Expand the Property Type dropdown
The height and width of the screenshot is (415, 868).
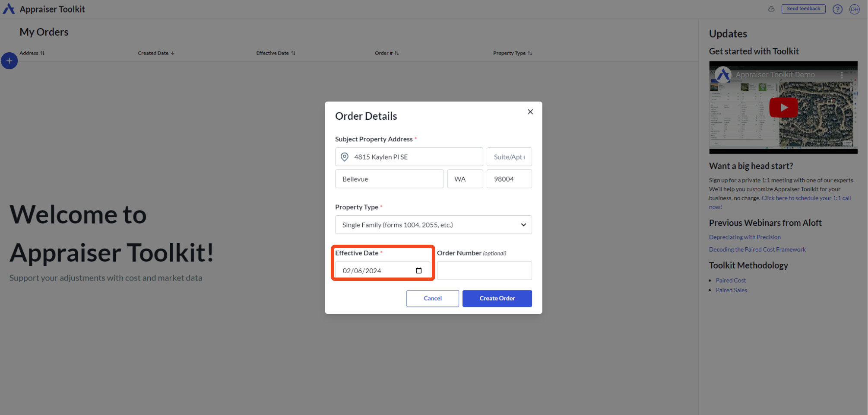pos(433,225)
